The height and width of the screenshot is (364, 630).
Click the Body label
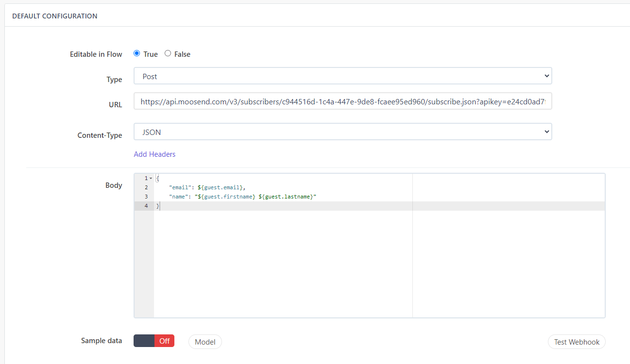(x=114, y=185)
